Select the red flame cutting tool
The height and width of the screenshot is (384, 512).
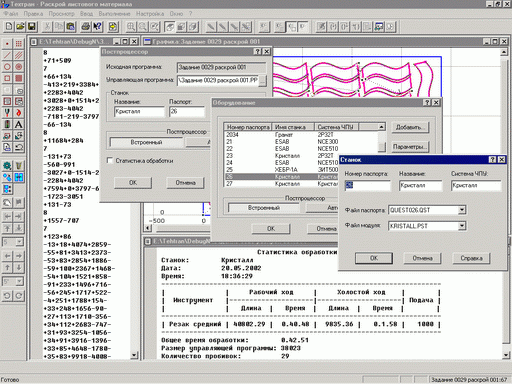coord(19,113)
